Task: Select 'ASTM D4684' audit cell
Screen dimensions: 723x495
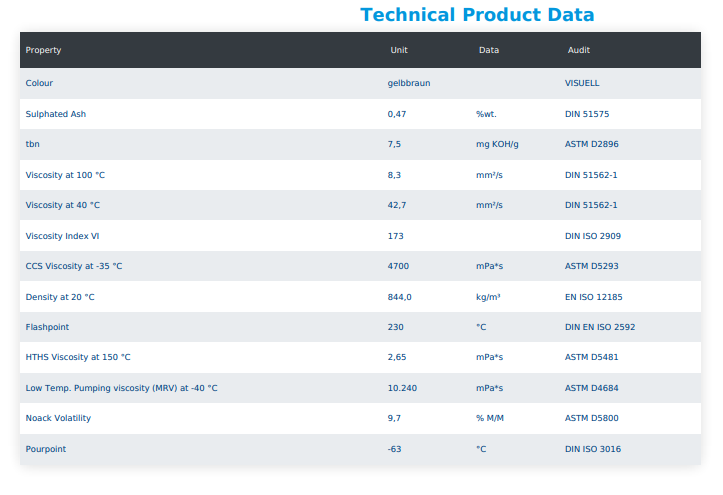Action: click(x=592, y=388)
